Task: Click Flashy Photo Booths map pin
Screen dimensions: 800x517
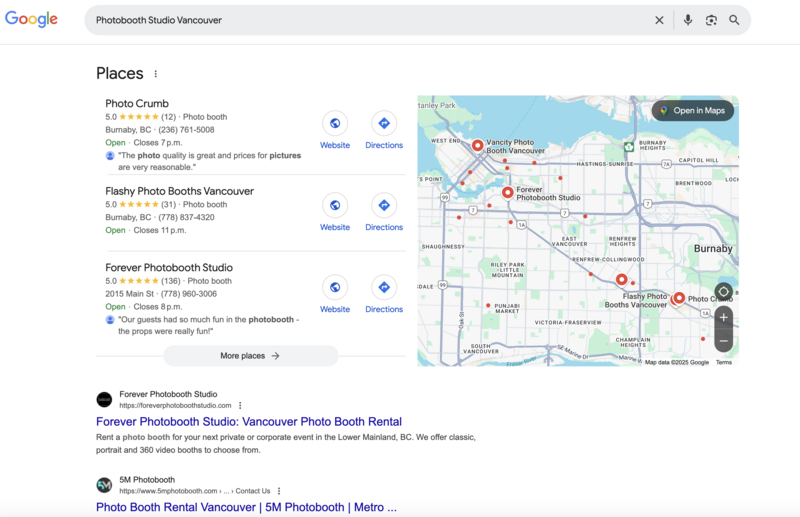Action: point(621,279)
